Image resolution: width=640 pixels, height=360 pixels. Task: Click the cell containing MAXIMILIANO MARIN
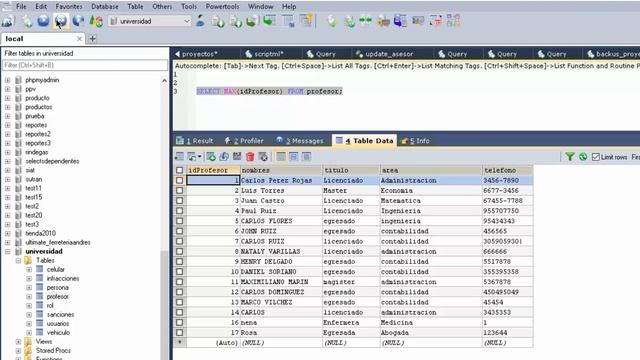coord(281,282)
